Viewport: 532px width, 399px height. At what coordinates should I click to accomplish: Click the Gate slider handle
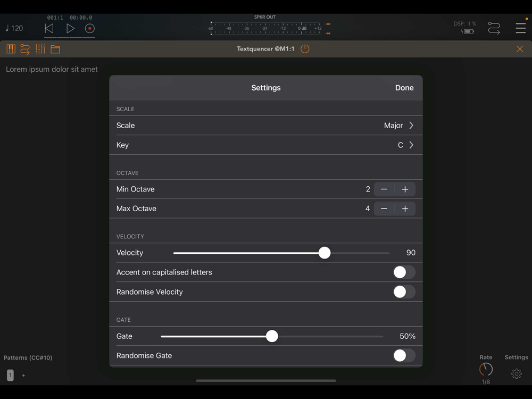pyautogui.click(x=272, y=336)
